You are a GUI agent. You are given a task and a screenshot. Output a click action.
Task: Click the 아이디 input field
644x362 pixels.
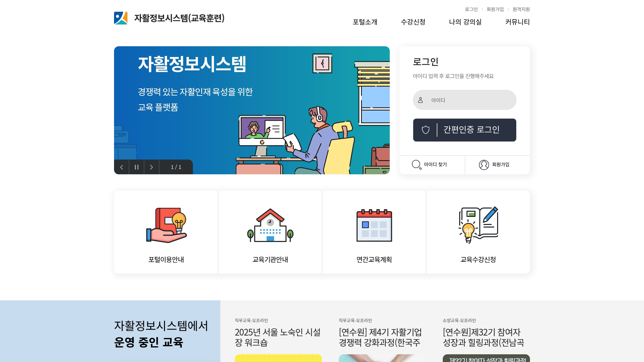coord(465,100)
